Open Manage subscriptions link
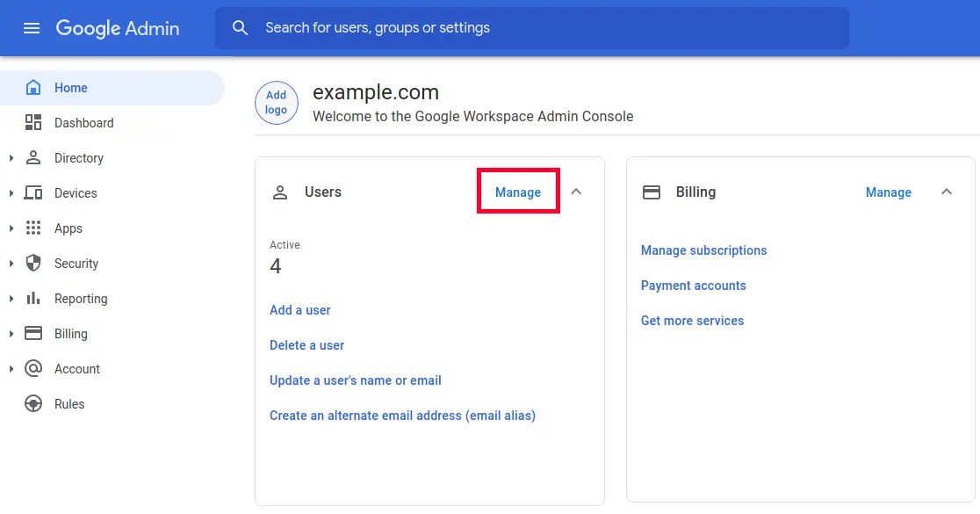The image size is (980, 514). (x=703, y=250)
